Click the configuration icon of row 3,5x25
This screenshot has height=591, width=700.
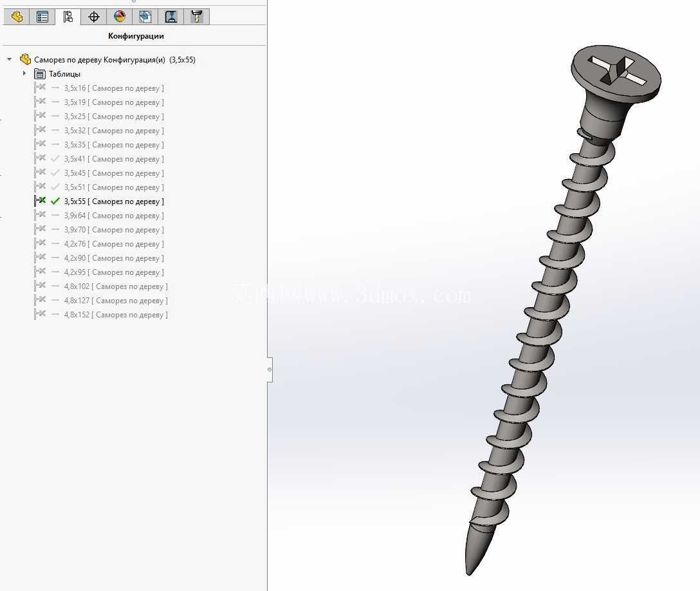click(x=40, y=116)
